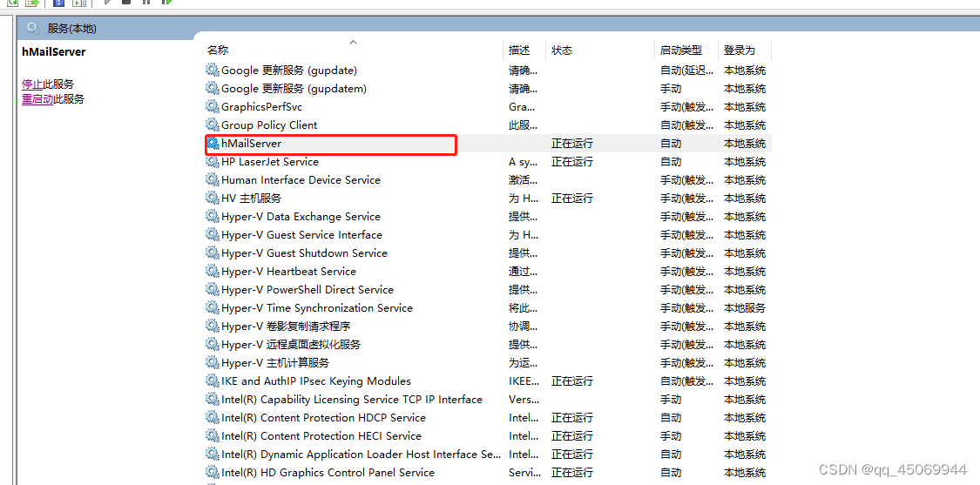Image resolution: width=980 pixels, height=485 pixels.
Task: Click the Hyper-V Time Synchronization Service icon
Action: (x=213, y=307)
